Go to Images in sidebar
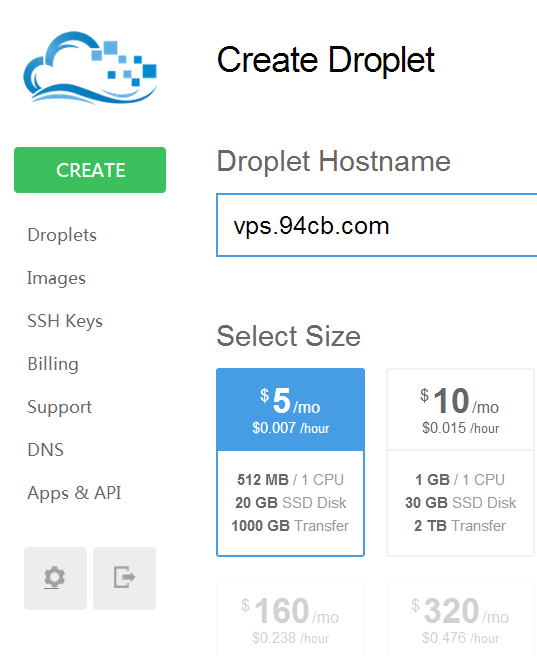Screen dimensions: 537x656 tap(56, 278)
